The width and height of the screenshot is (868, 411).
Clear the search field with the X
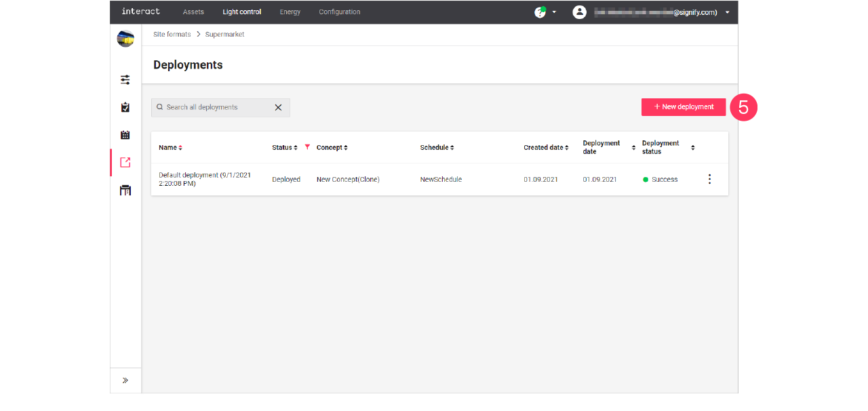(x=278, y=107)
